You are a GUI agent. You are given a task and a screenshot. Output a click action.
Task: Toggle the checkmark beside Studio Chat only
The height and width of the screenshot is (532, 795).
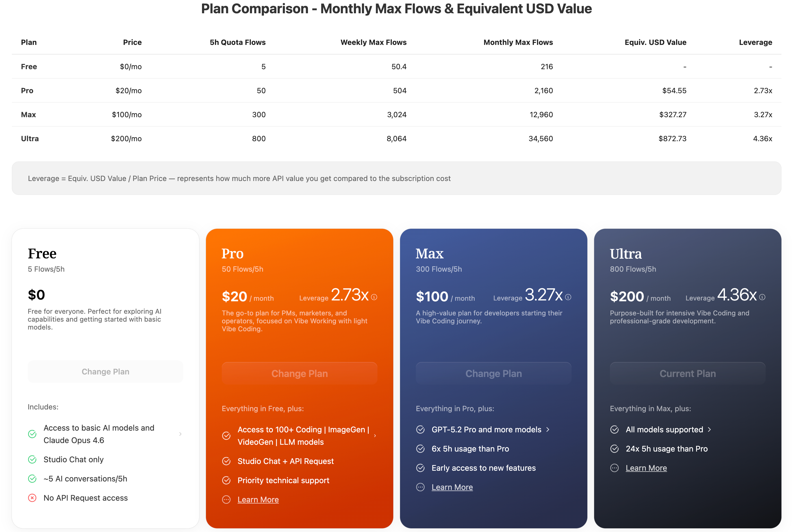[32, 459]
